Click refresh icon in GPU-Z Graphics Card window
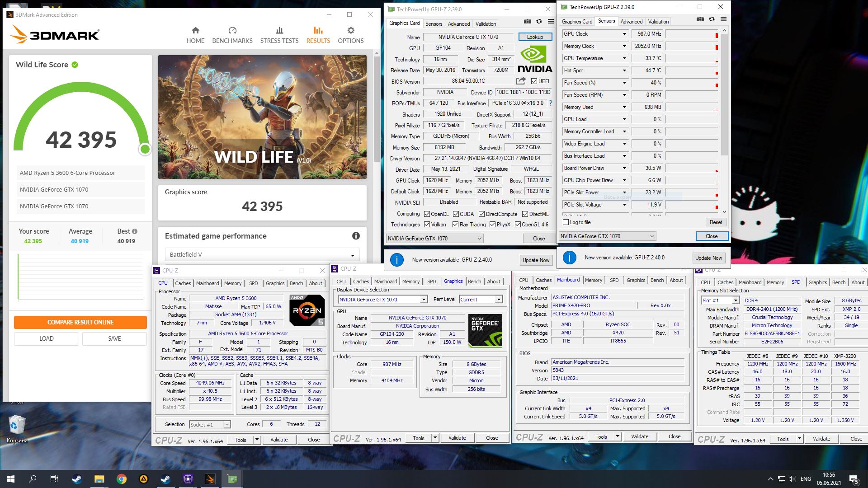The height and width of the screenshot is (488, 868). coord(539,22)
